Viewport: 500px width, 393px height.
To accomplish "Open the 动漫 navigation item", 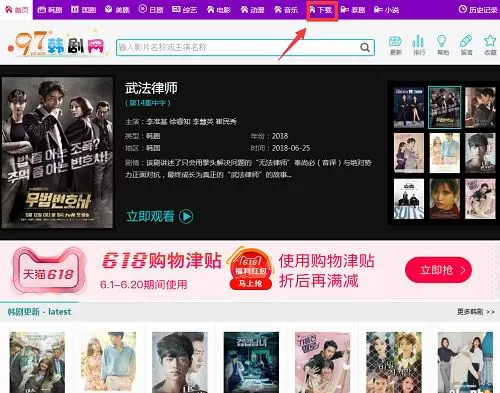I will [252, 10].
